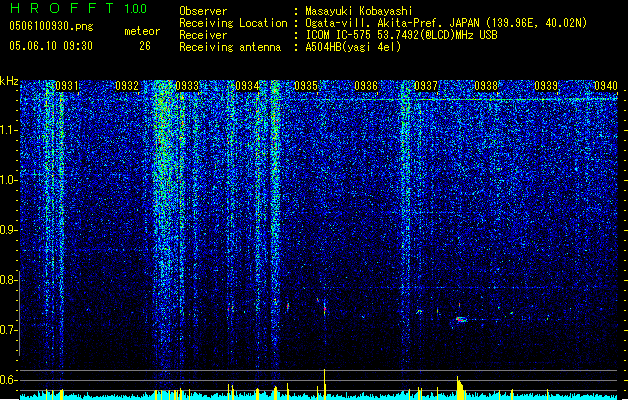The width and height of the screenshot is (629, 400).
Task: Click the 0.7 kHz axis tick label
Action: pyautogui.click(x=9, y=330)
